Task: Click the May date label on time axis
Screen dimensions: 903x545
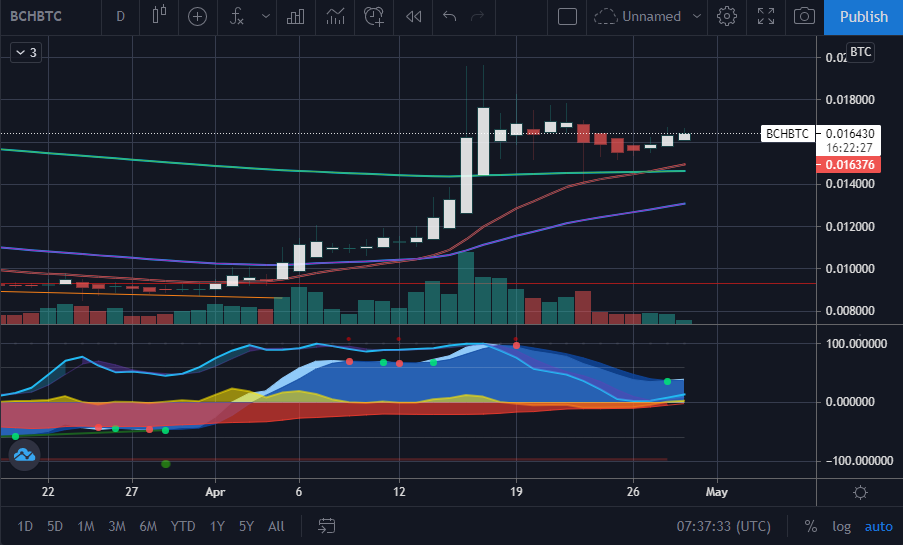Action: coord(716,492)
